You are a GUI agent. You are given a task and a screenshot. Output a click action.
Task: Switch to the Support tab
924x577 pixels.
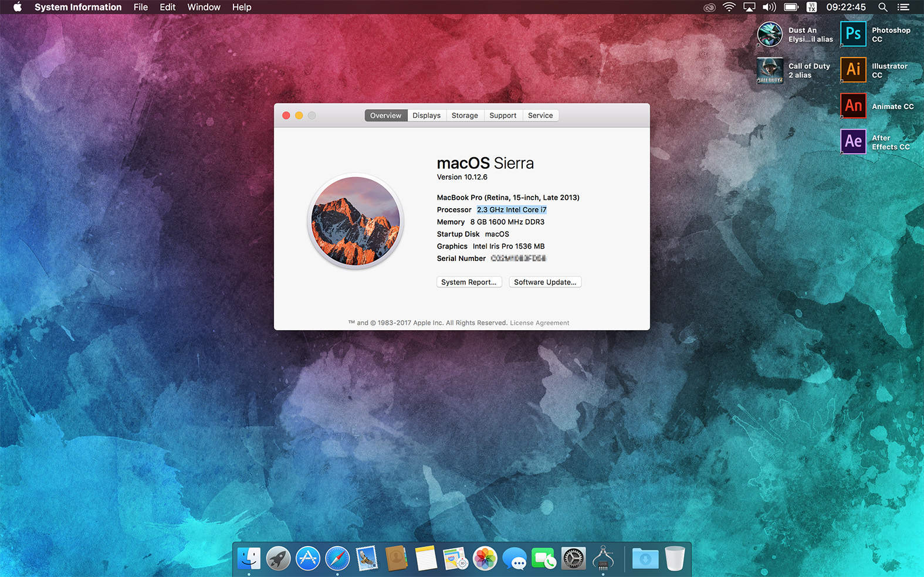coord(503,116)
